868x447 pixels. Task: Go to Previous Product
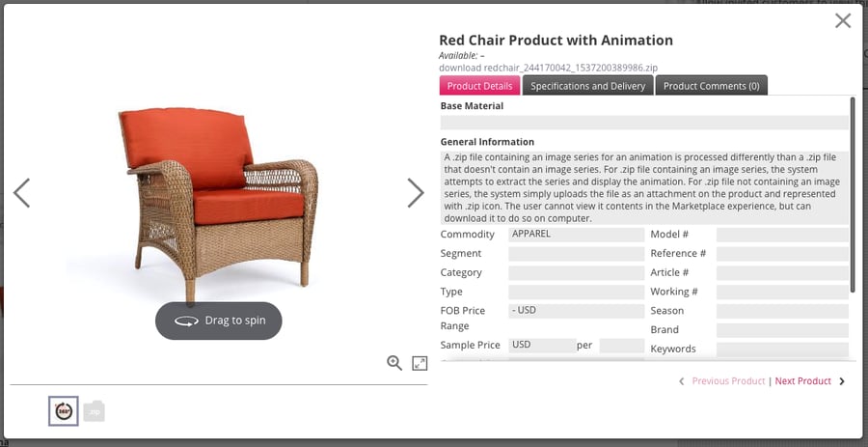727,381
